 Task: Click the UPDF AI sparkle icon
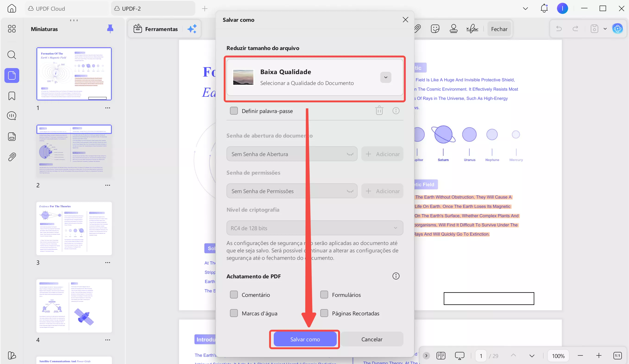(x=192, y=29)
